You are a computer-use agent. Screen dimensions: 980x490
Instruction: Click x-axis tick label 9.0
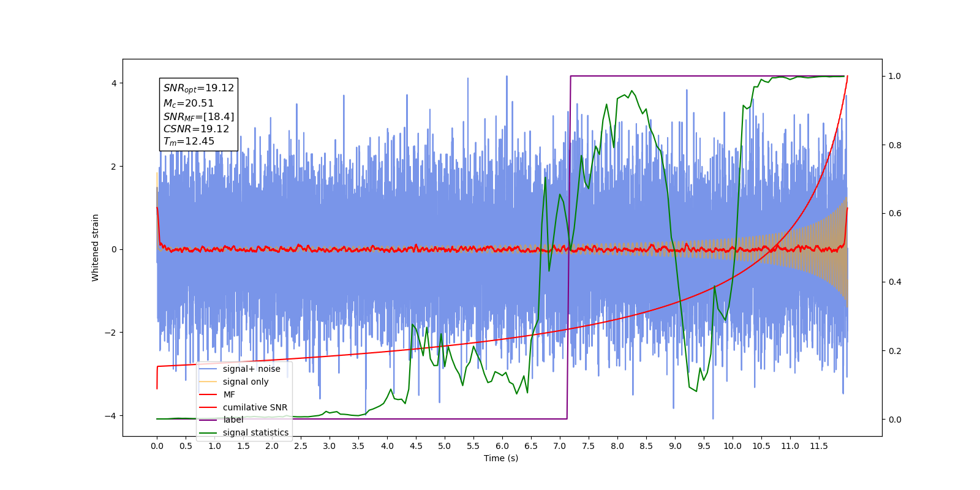[675, 446]
